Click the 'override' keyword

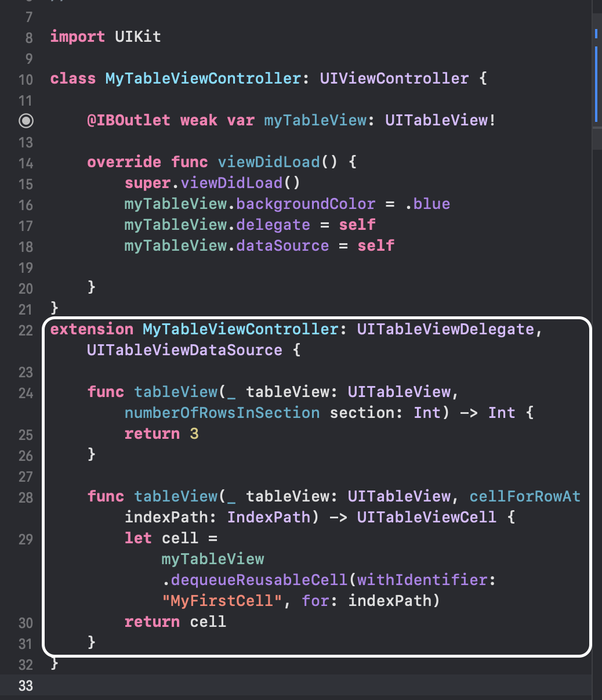(124, 162)
